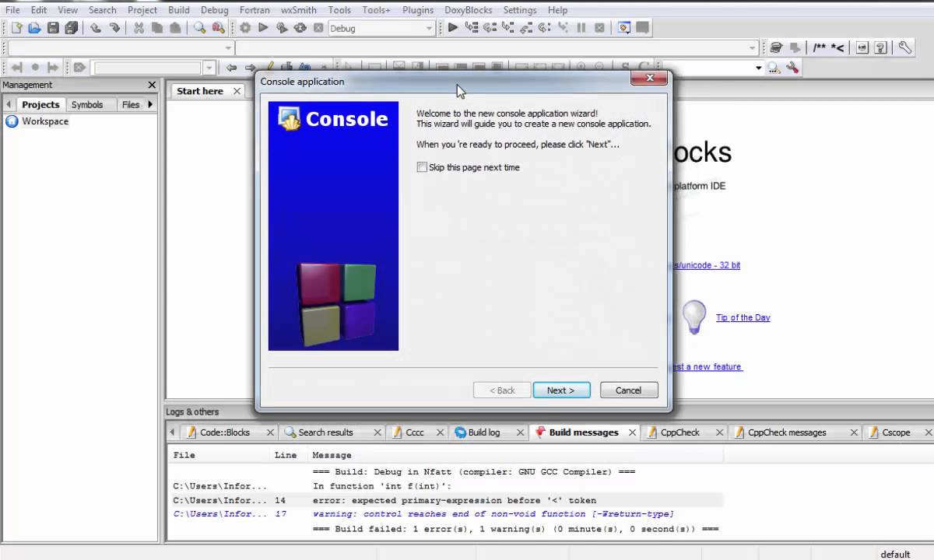Click the Stop debugger icon
This screenshot has width=934, height=560.
[599, 28]
